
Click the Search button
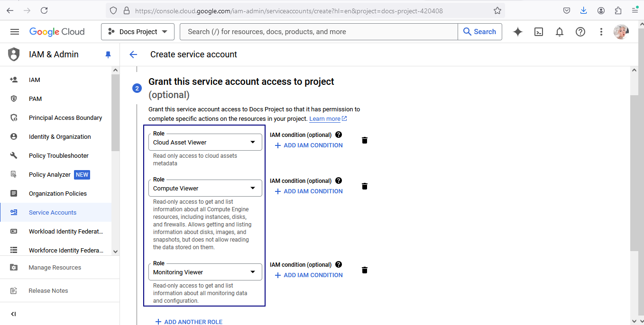[479, 32]
